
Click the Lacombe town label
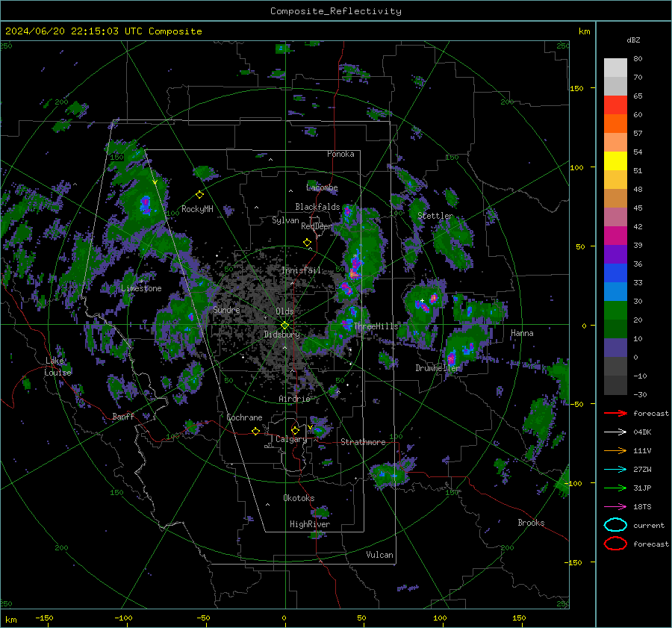coord(322,187)
